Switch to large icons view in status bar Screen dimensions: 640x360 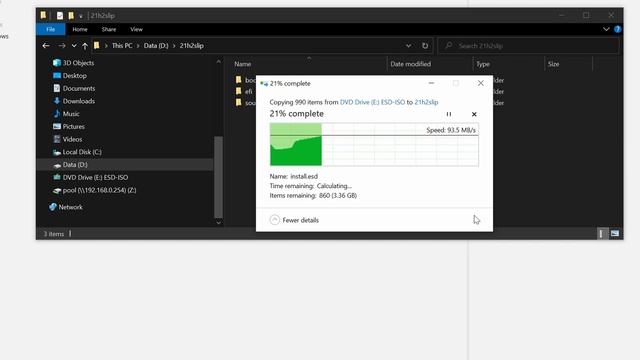coord(615,233)
